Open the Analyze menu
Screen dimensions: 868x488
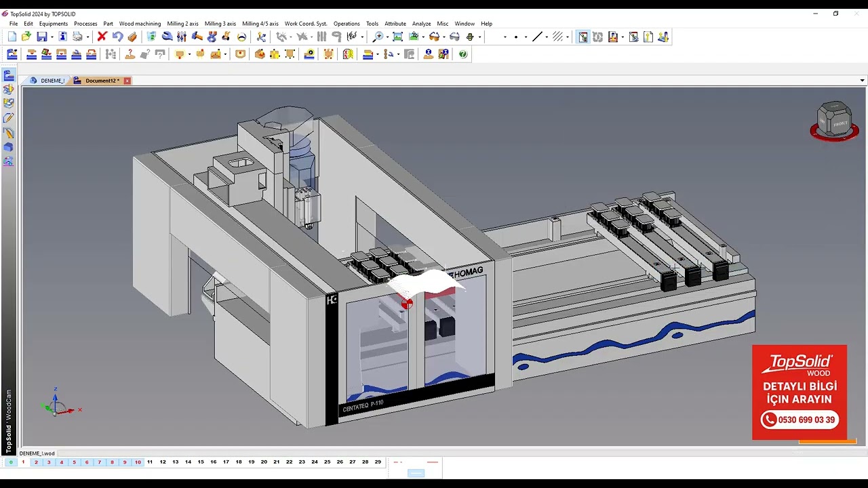pyautogui.click(x=421, y=24)
